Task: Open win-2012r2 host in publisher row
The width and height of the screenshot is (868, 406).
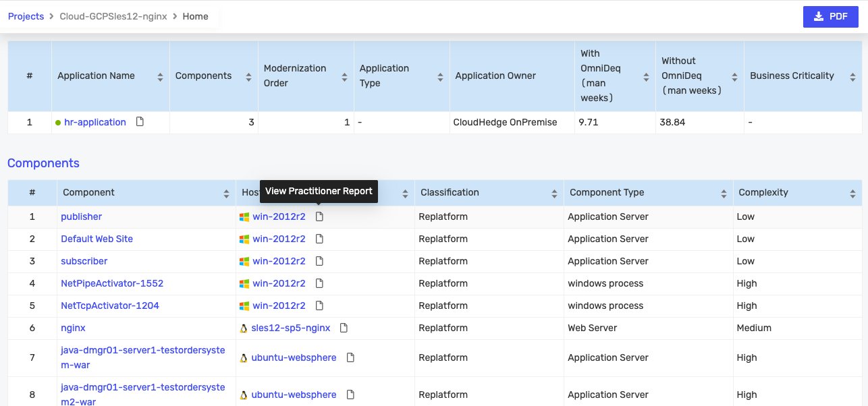Action: click(279, 216)
